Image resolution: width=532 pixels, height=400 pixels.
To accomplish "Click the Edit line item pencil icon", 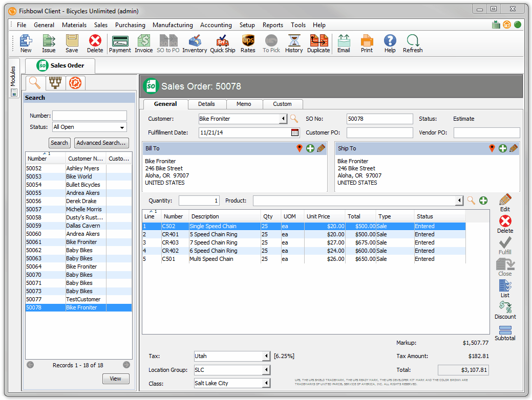I will pyautogui.click(x=505, y=203).
